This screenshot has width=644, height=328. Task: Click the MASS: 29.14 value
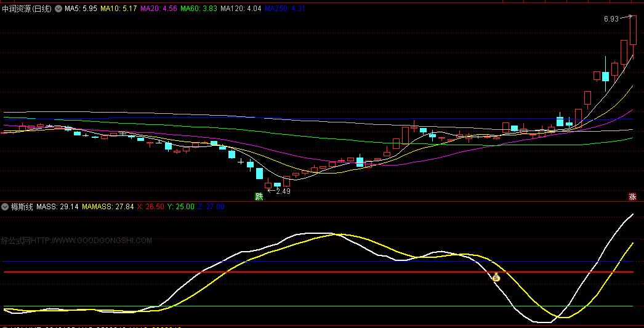(57, 207)
